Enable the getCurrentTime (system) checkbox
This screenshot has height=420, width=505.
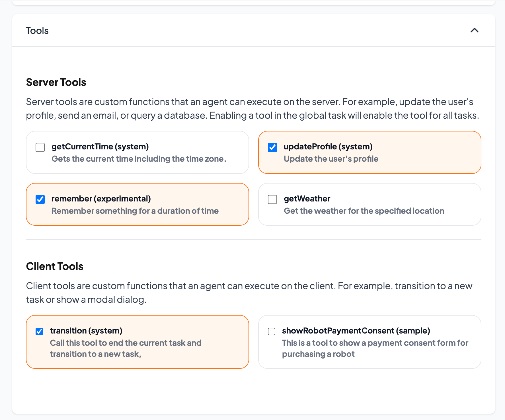[x=40, y=147]
